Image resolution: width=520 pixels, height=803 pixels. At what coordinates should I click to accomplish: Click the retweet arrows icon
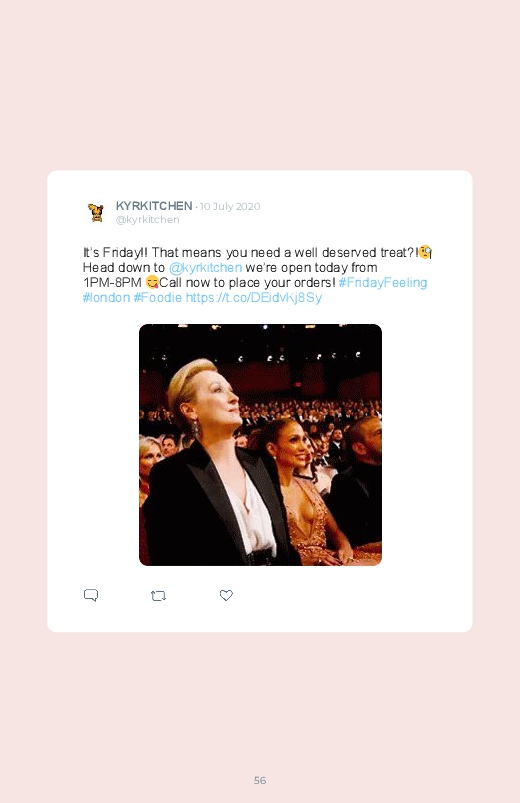[158, 596]
